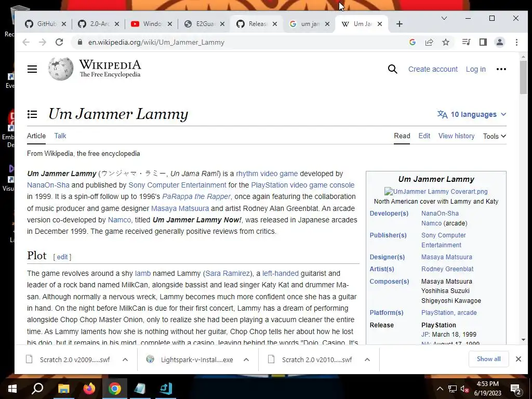Go back with the browser back arrow

pos(26,42)
